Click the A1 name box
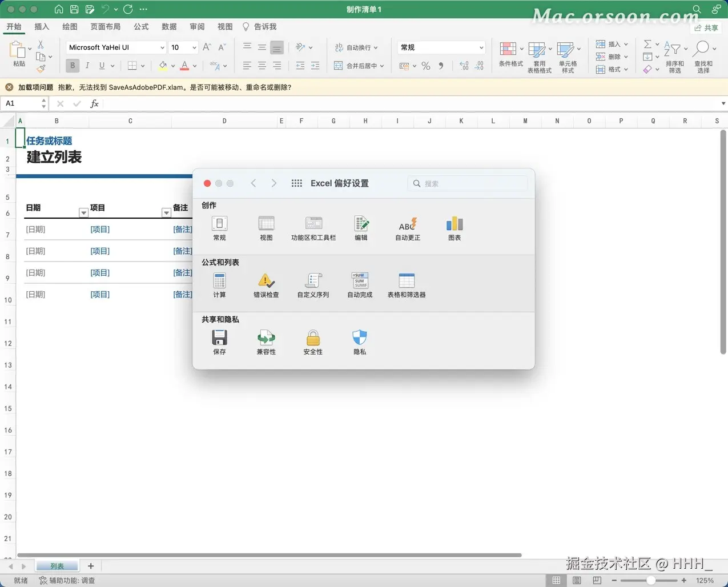The image size is (728, 587). click(25, 103)
